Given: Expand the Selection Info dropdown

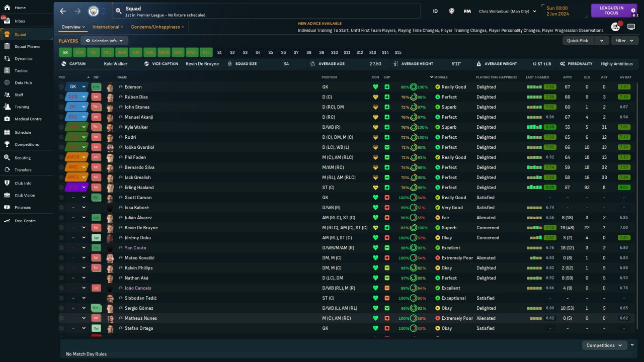Looking at the screenshot, I should [x=104, y=41].
